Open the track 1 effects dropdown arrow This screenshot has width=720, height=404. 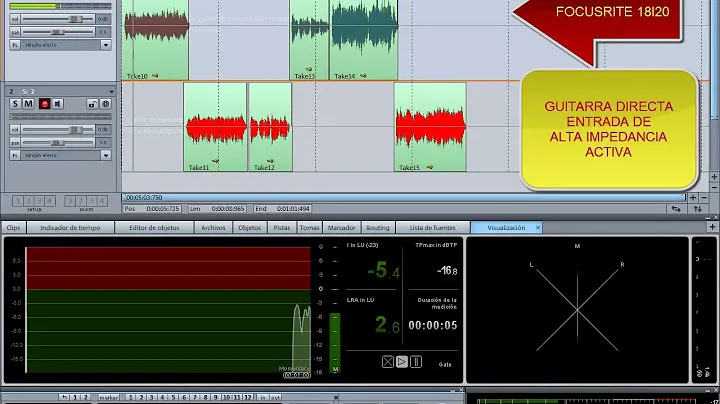(x=106, y=44)
